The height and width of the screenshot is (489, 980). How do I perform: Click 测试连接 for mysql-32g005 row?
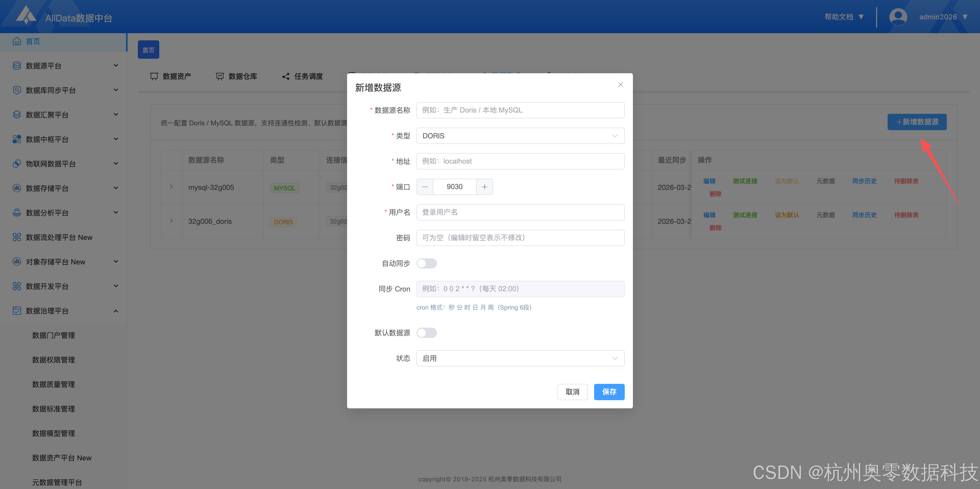tap(745, 181)
